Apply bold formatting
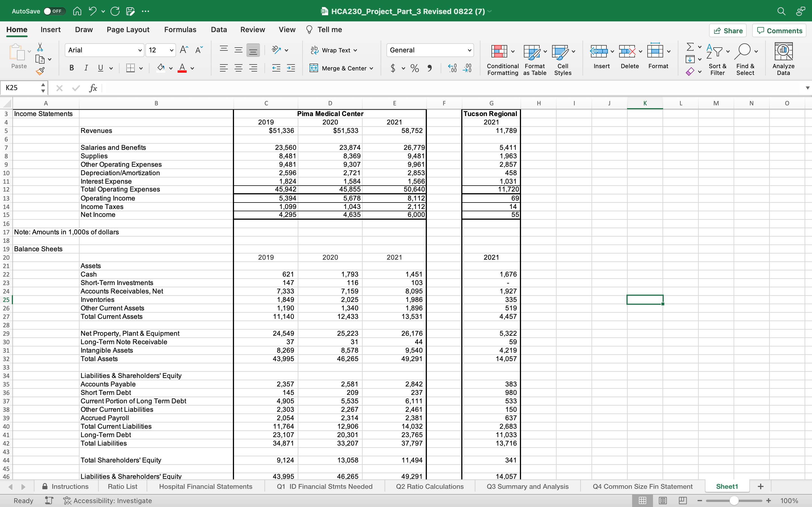This screenshot has width=812, height=507. tap(71, 68)
